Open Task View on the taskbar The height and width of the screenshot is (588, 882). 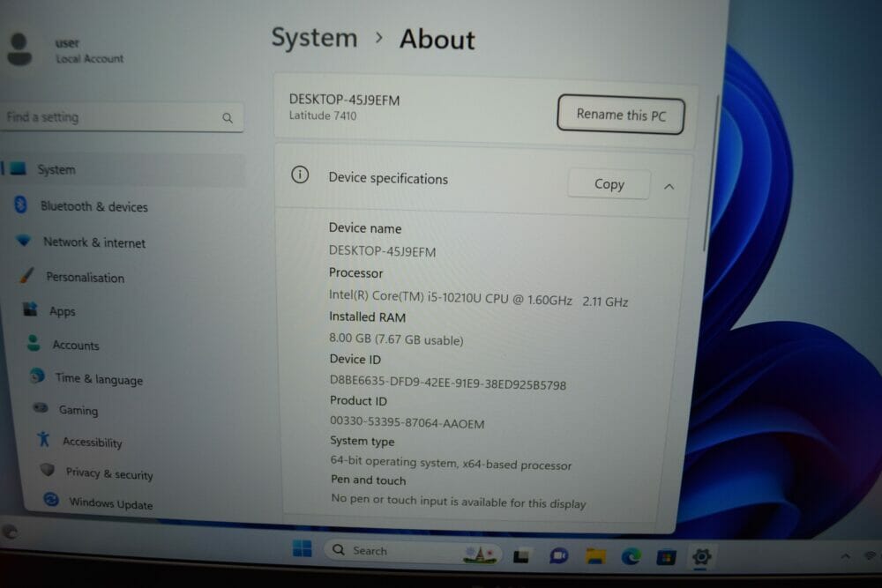click(x=521, y=556)
